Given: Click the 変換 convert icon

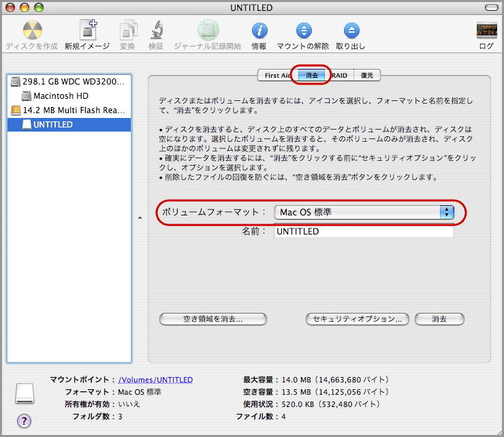Looking at the screenshot, I should pyautogui.click(x=128, y=30).
